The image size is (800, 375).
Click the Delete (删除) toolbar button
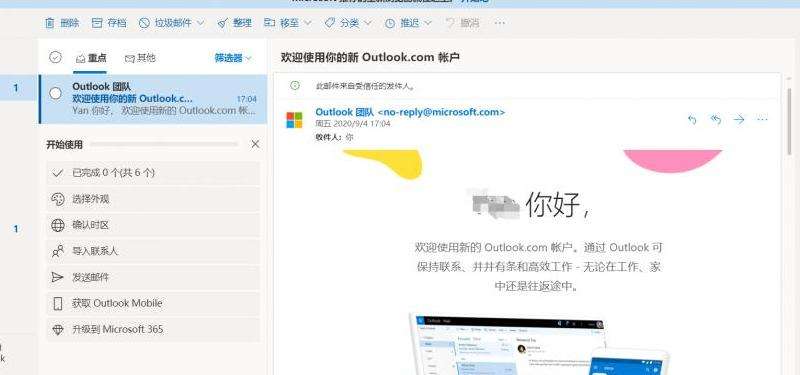click(62, 23)
